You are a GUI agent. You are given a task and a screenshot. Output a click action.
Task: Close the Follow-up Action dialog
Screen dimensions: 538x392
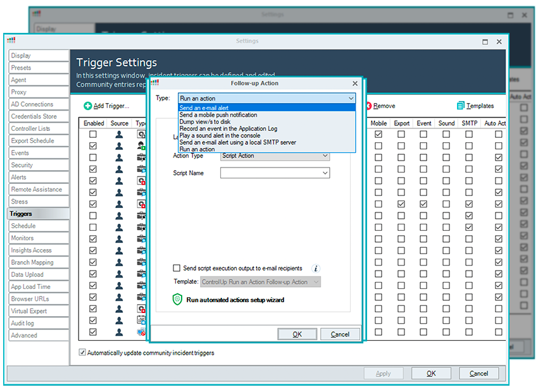click(x=355, y=83)
